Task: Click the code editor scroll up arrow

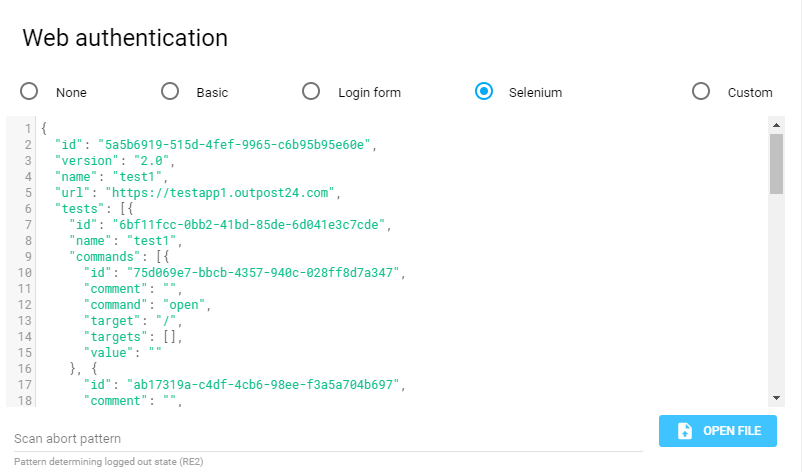Action: pyautogui.click(x=776, y=125)
